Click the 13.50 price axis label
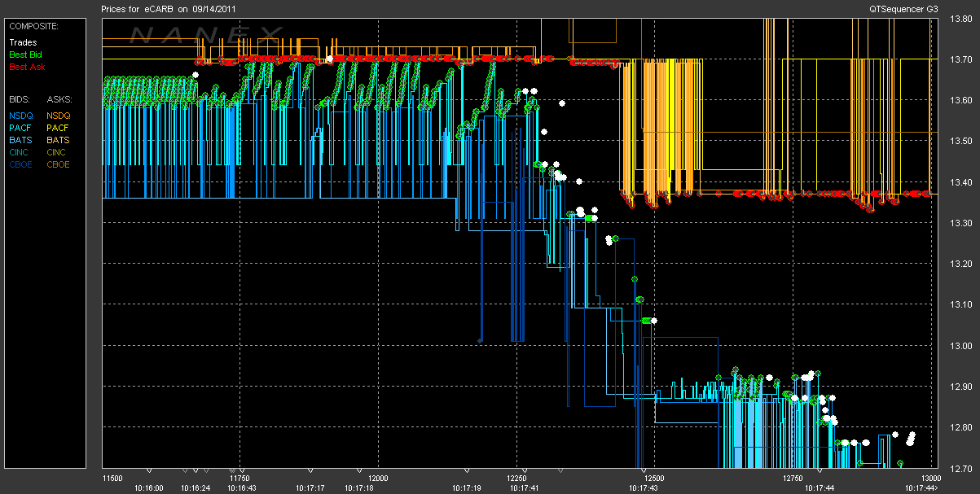Image resolution: width=980 pixels, height=494 pixels. (961, 141)
